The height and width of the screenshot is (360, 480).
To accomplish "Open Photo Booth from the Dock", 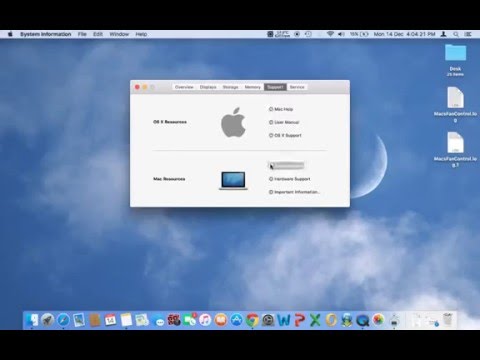I will click(x=174, y=320).
